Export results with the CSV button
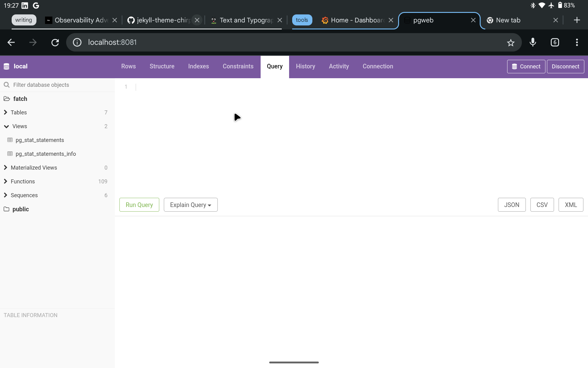 click(542, 205)
